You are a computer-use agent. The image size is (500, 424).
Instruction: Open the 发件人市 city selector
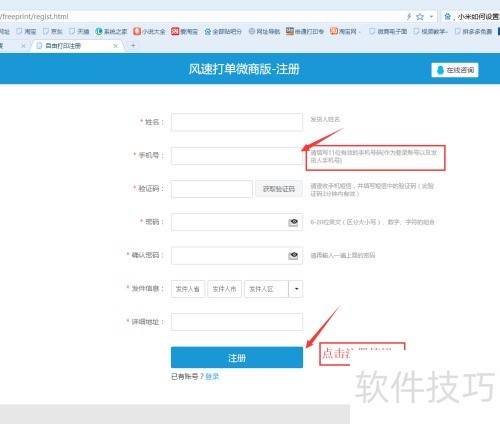(x=224, y=289)
